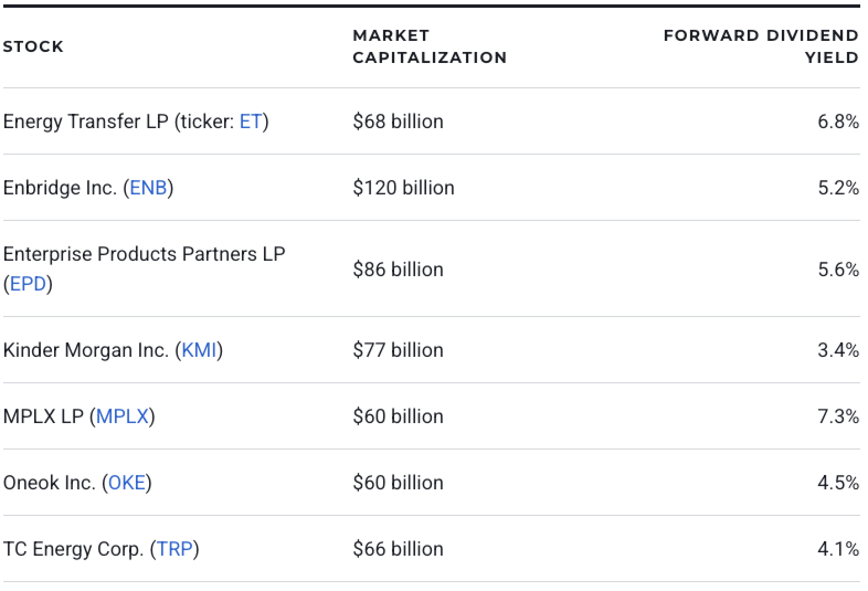The width and height of the screenshot is (868, 591).
Task: Follow the TRP ticker link
Action: (x=174, y=549)
